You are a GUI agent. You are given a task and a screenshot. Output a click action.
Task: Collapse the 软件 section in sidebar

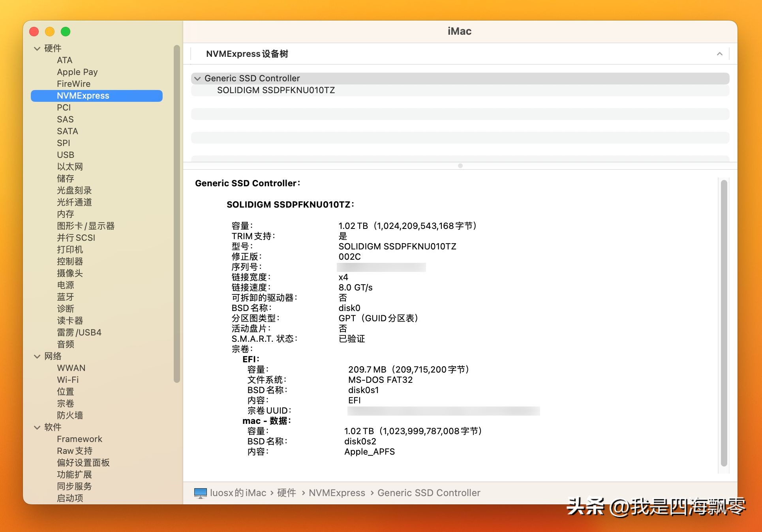click(x=37, y=427)
